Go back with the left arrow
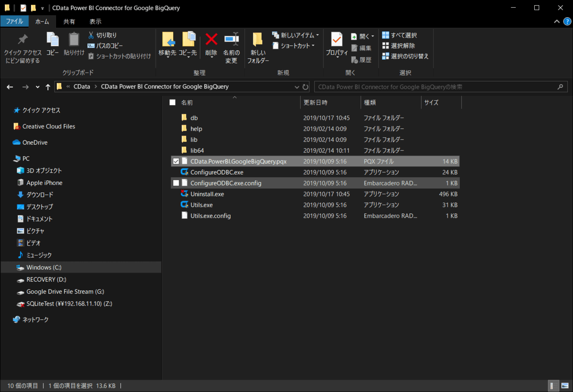 [10, 87]
